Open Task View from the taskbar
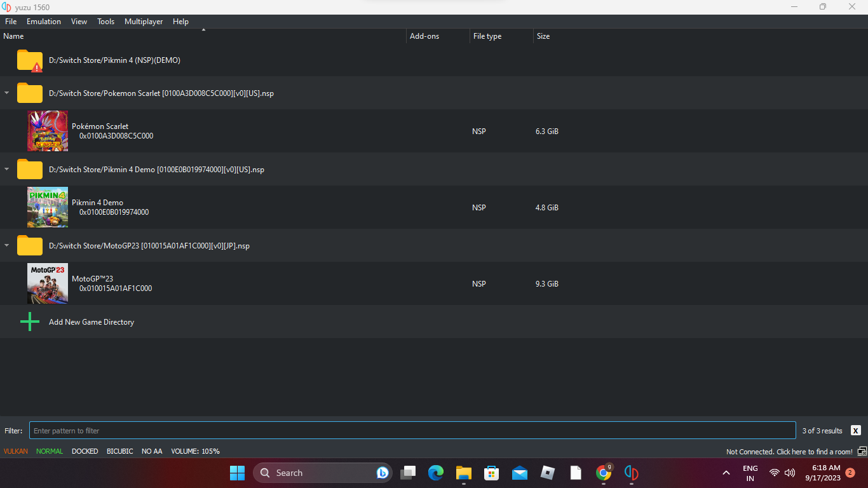The width and height of the screenshot is (868, 488). tap(408, 473)
